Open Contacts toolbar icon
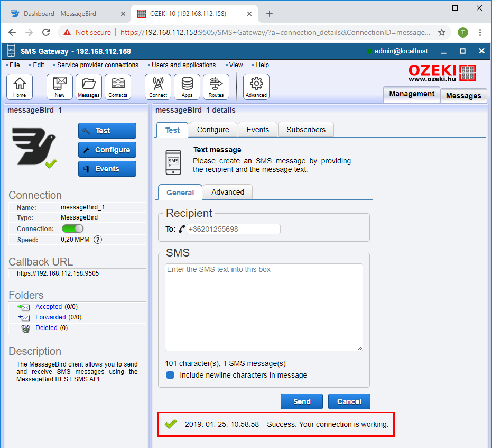This screenshot has height=448, width=492. 118,87
